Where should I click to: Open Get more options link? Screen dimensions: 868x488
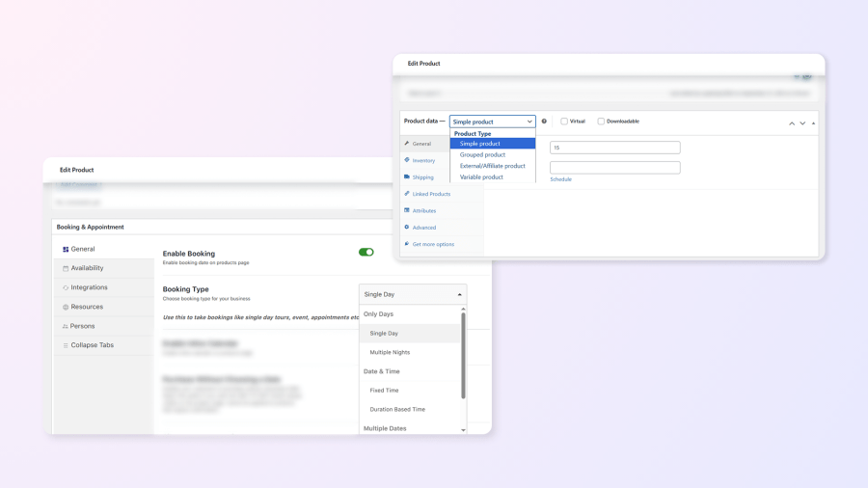point(433,244)
